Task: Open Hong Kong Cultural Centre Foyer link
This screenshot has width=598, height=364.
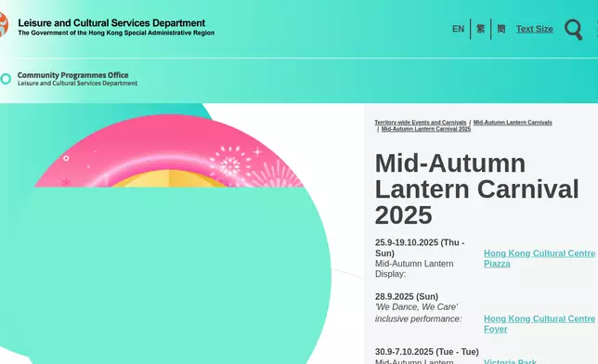Action: click(x=539, y=323)
